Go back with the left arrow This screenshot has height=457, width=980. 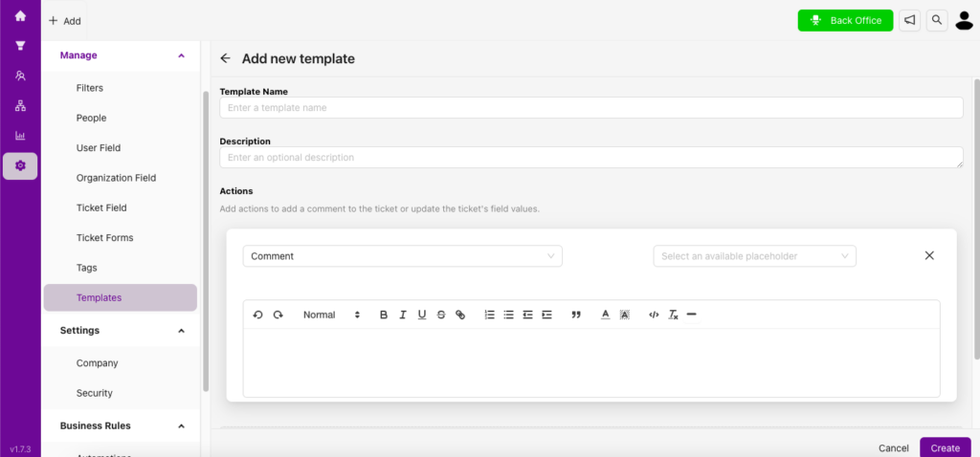tap(226, 58)
